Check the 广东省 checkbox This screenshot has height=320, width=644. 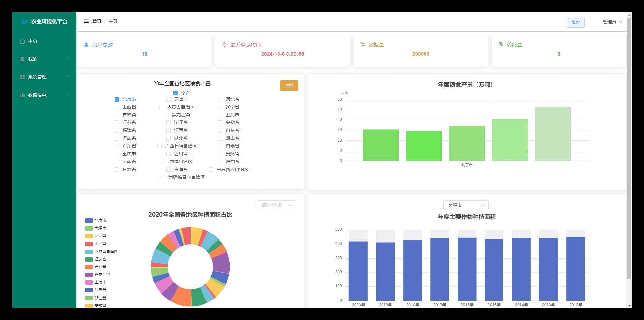(x=117, y=146)
